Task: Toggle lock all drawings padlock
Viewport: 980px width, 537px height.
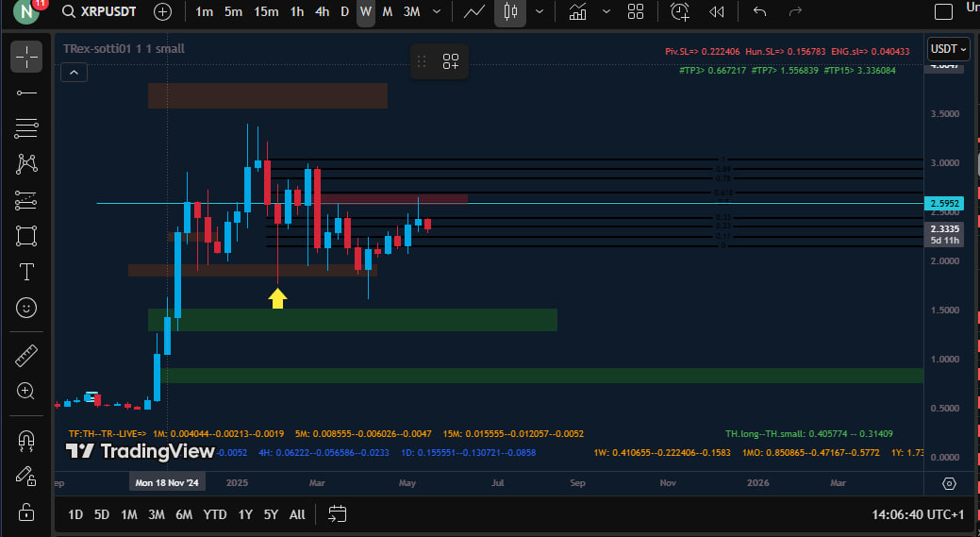Action: (26, 512)
